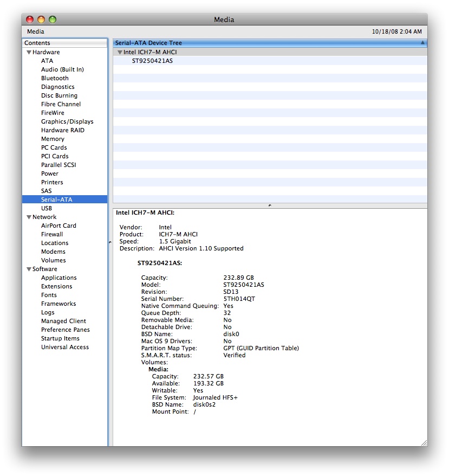
Task: View Memory information
Action: (53, 139)
